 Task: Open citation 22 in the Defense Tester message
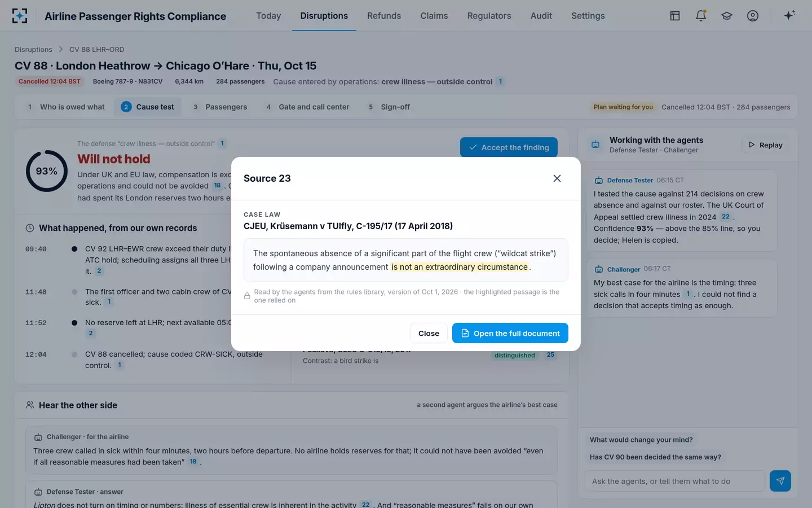point(726,217)
